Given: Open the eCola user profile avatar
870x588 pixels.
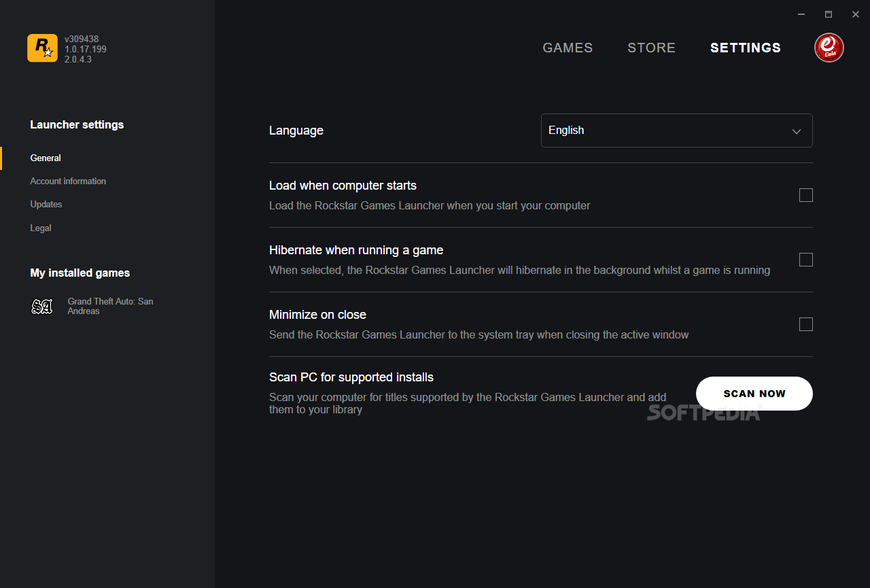Looking at the screenshot, I should click(829, 48).
